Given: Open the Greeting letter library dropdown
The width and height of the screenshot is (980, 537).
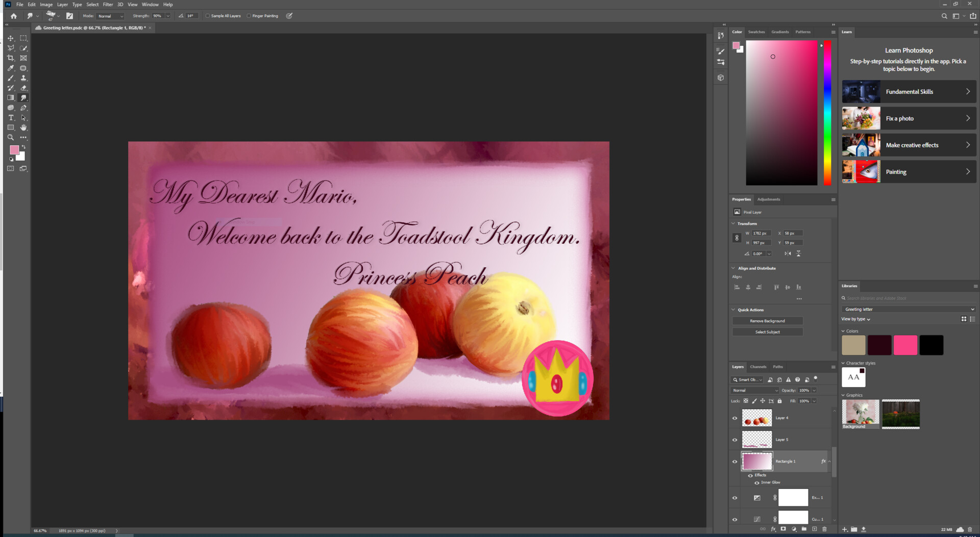Looking at the screenshot, I should 909,310.
